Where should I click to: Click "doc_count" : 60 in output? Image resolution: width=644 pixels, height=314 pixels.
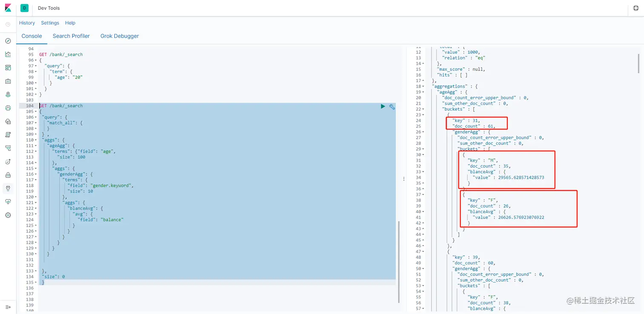click(x=474, y=263)
